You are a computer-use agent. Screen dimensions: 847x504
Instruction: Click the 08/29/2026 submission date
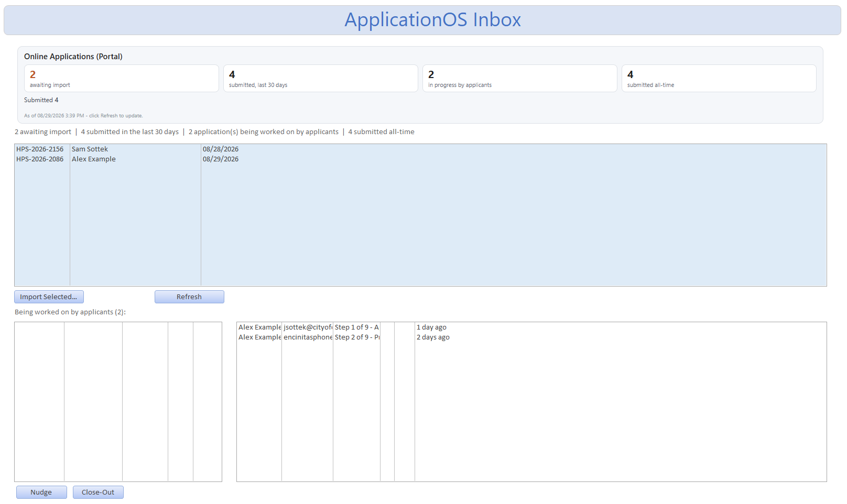coord(221,159)
